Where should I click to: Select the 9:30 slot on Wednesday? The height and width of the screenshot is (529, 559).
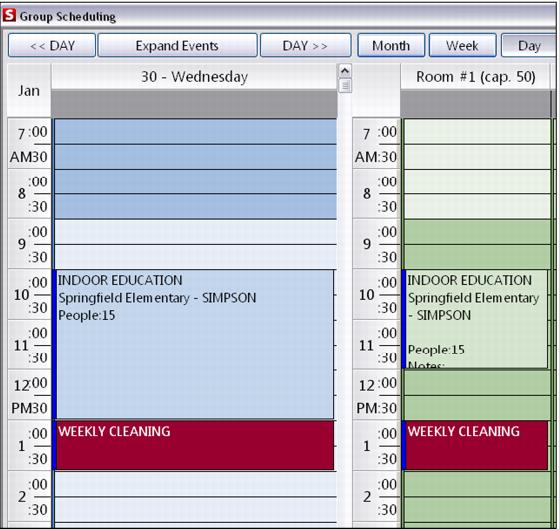coord(195,257)
